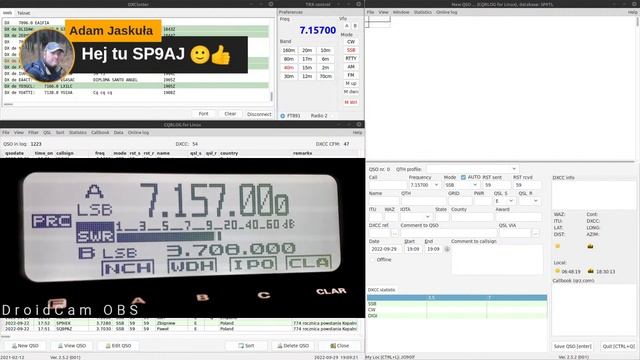This screenshot has width=640, height=360.
Task: Click the Call input field
Action: pos(387,185)
